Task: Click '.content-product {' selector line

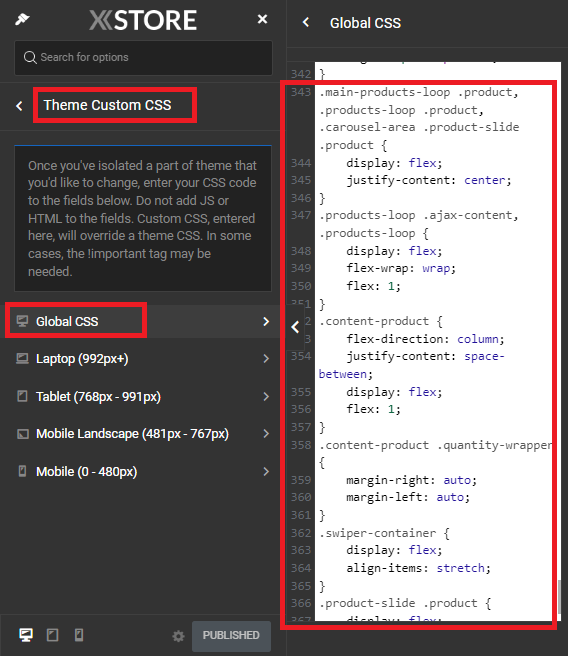Action: pos(381,321)
